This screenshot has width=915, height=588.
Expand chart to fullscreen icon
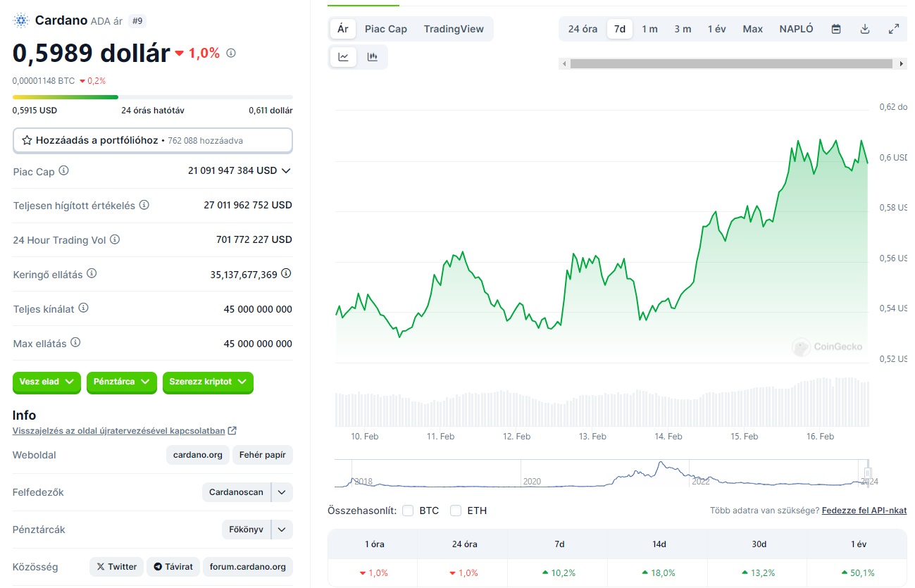(894, 29)
